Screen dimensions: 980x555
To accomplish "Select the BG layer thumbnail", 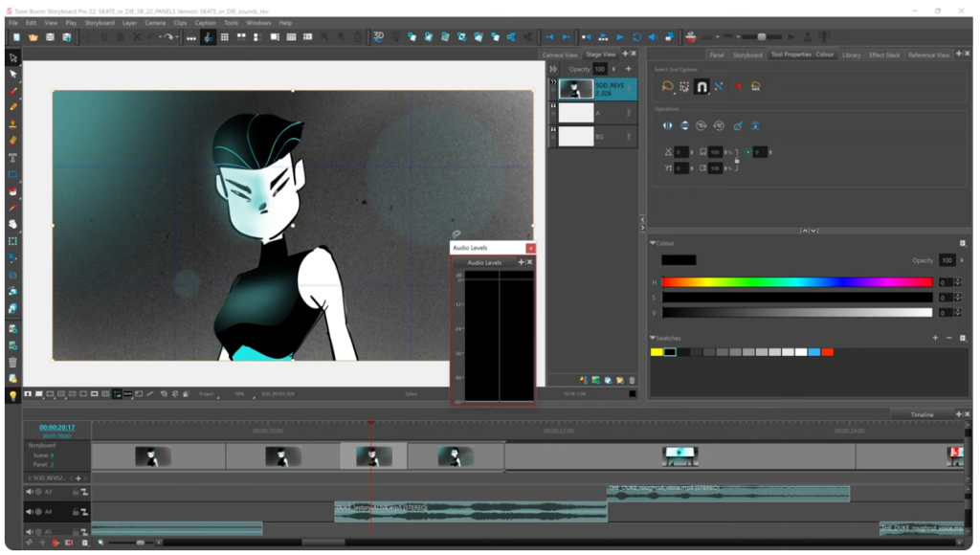I will [x=576, y=136].
